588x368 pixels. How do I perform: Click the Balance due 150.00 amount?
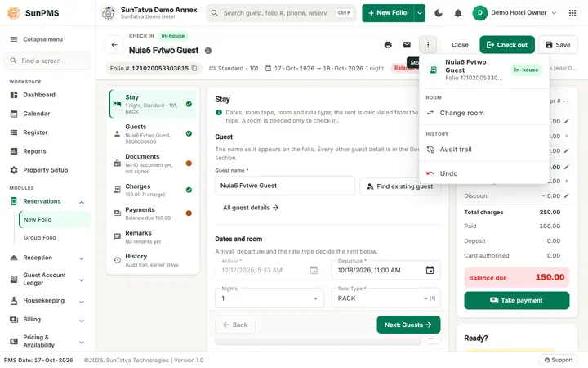point(550,277)
